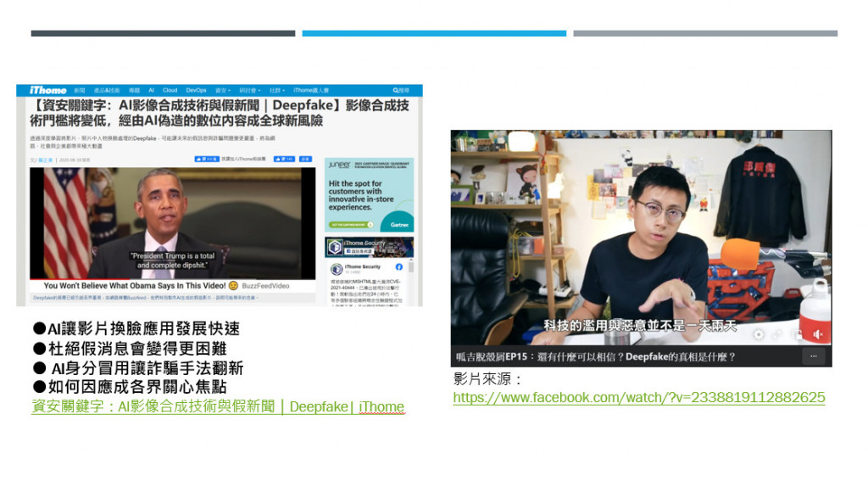Screen dimensions: 868x487
Task: Open the green '資安關鍵字… iThome' hyperlink
Action: [x=218, y=406]
